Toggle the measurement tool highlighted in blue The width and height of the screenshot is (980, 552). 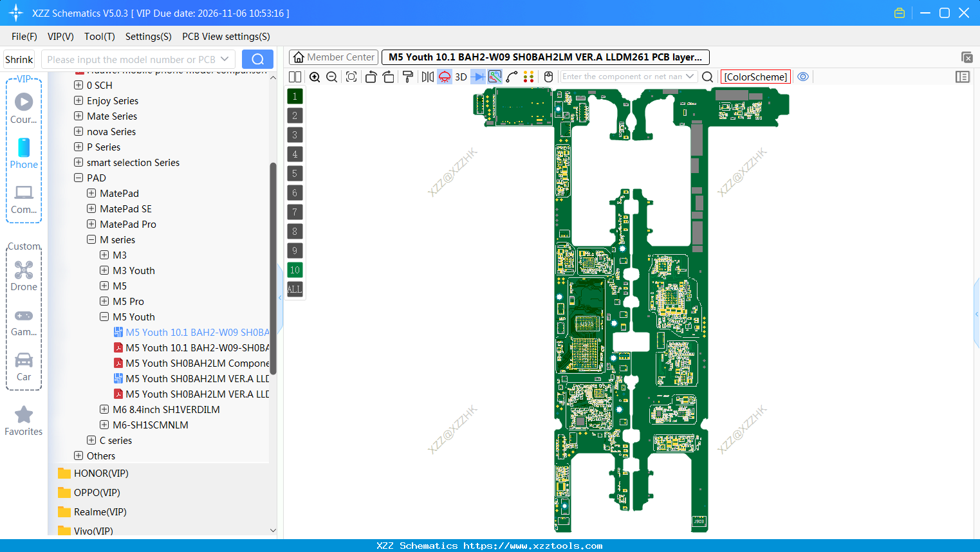point(494,77)
